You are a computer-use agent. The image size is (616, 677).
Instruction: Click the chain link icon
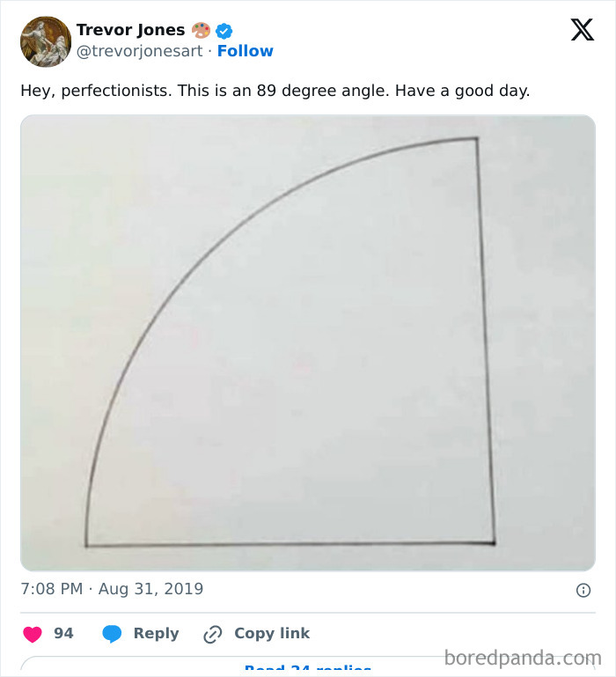pos(213,634)
